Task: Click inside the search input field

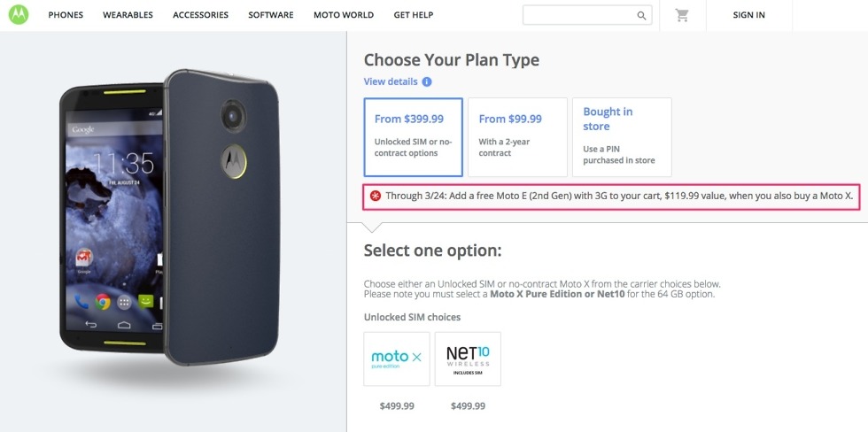Action: (577, 15)
